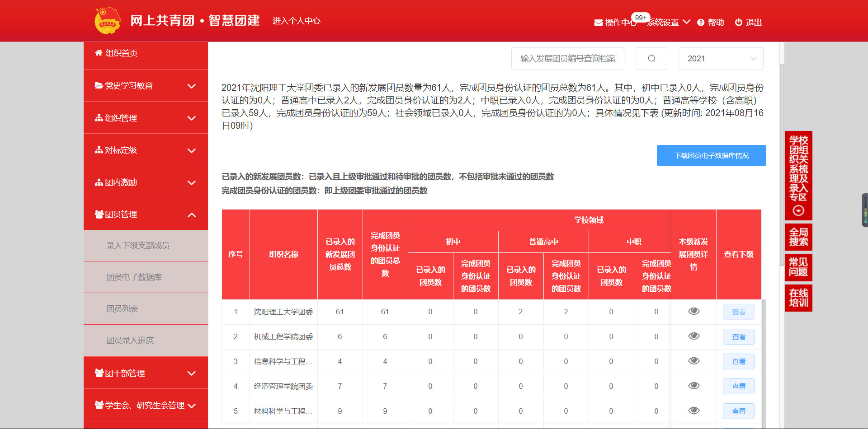The image size is (868, 429).
Task: Click the circled arrow icon under 学校团组织关系
Action: (x=798, y=210)
